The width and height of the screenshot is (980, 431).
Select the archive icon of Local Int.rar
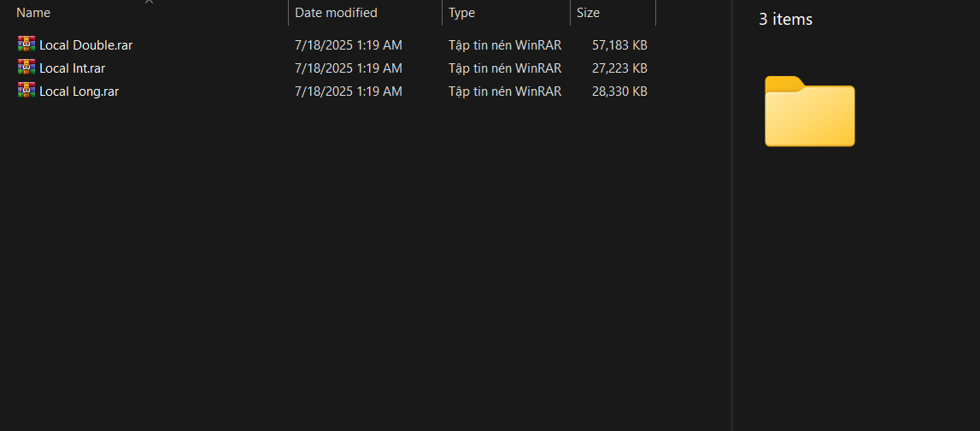[26, 68]
